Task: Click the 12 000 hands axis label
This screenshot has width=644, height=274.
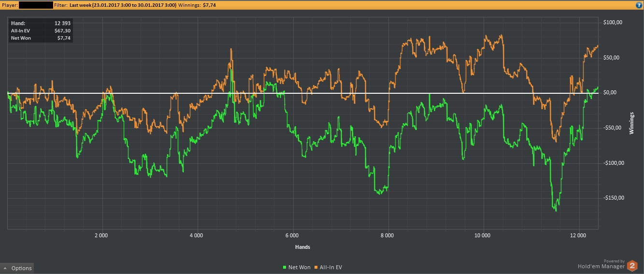Action: 578,235
